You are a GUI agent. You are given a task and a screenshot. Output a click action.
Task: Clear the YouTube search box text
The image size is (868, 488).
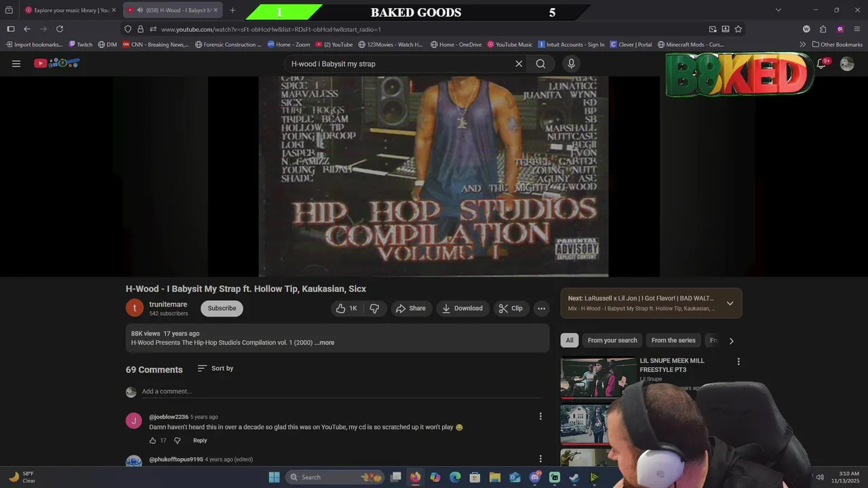coord(519,64)
